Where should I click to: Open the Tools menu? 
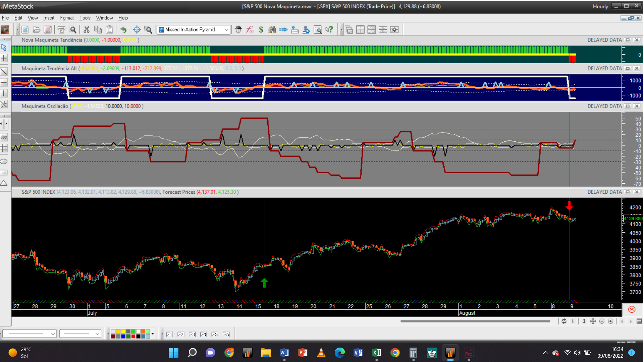tap(85, 18)
